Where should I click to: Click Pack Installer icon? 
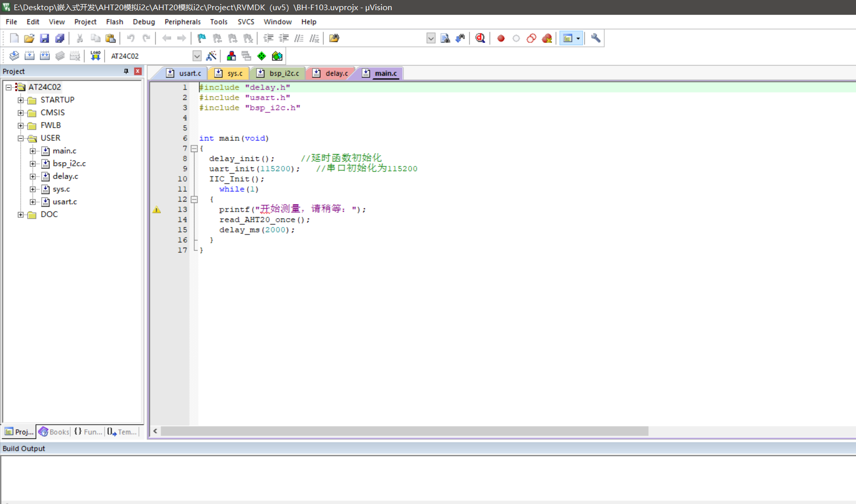click(x=277, y=56)
